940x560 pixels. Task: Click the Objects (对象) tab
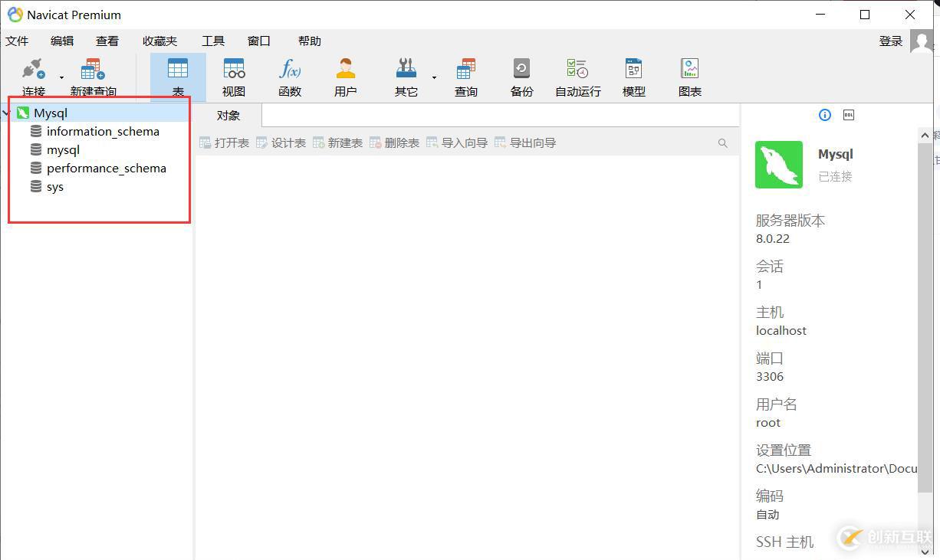click(228, 116)
